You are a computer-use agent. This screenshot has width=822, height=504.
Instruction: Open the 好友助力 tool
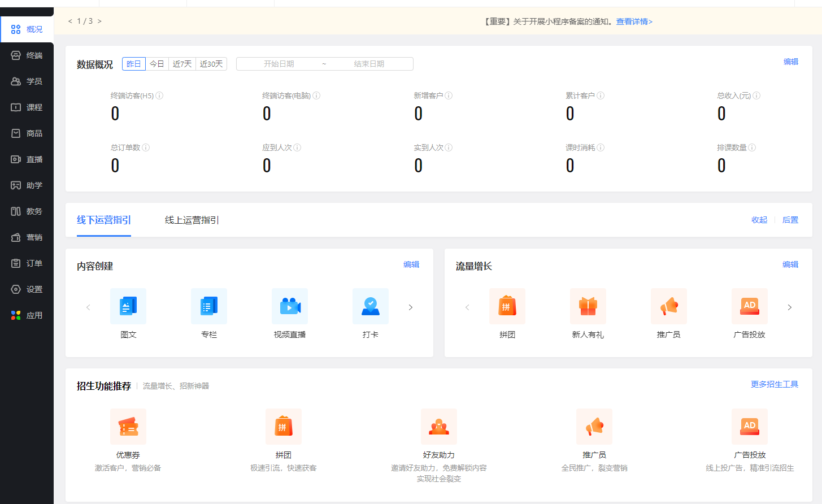pyautogui.click(x=439, y=427)
